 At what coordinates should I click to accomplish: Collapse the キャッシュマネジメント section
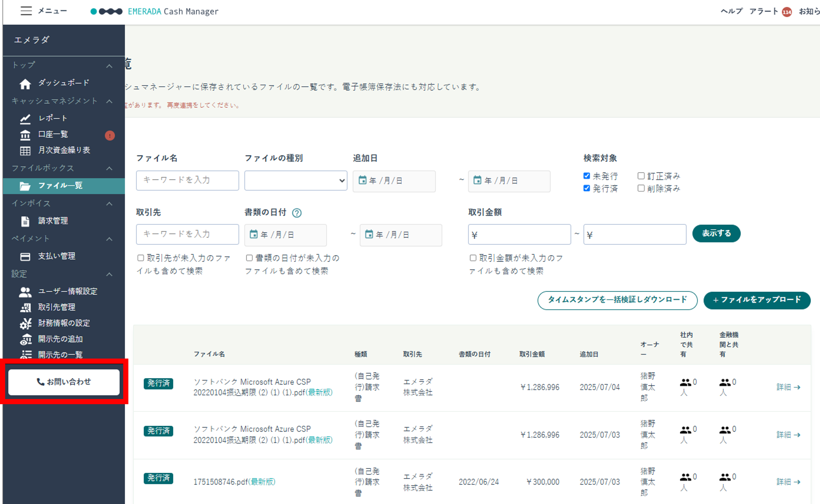pyautogui.click(x=109, y=101)
